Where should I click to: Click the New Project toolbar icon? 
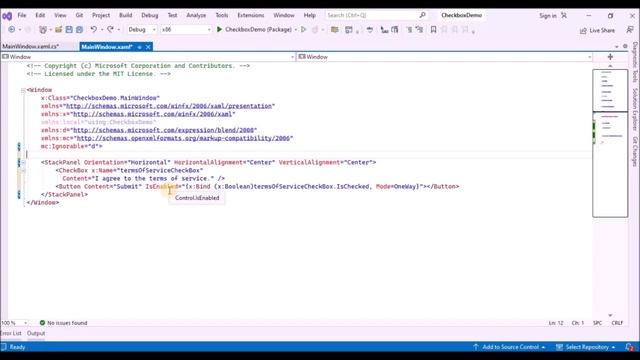42,30
